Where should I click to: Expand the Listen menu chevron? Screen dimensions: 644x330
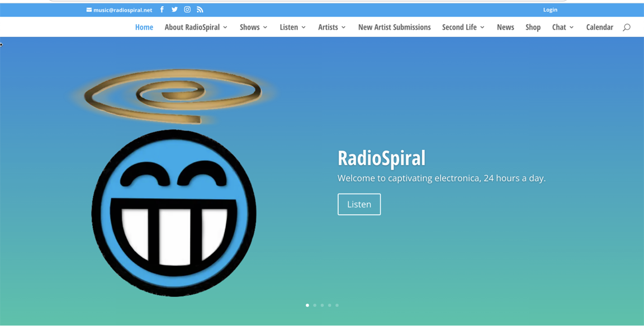click(304, 27)
